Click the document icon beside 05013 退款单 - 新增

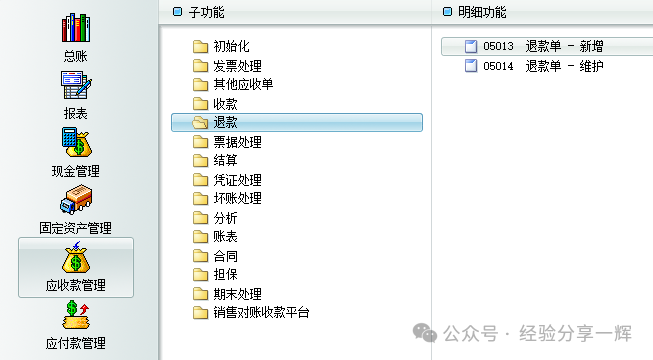click(471, 46)
